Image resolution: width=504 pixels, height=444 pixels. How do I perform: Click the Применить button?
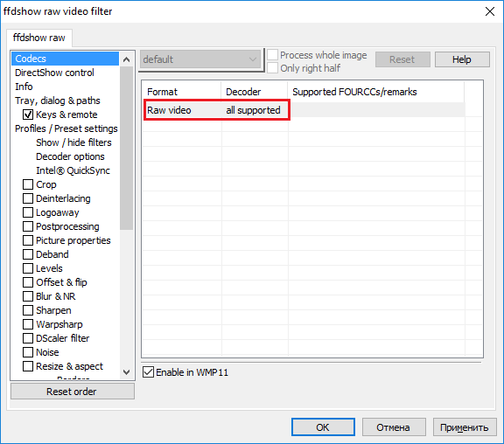pyautogui.click(x=464, y=427)
